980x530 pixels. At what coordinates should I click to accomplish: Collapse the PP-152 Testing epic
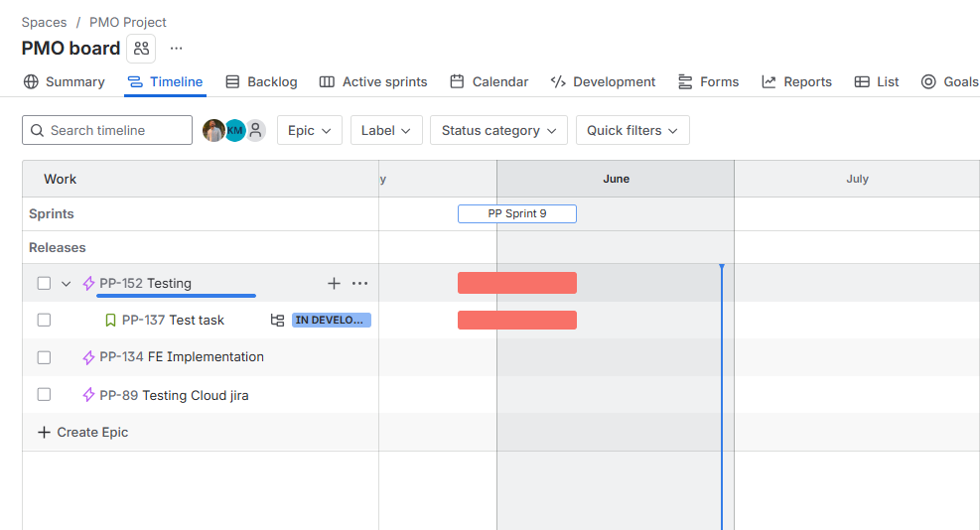pyautogui.click(x=66, y=284)
